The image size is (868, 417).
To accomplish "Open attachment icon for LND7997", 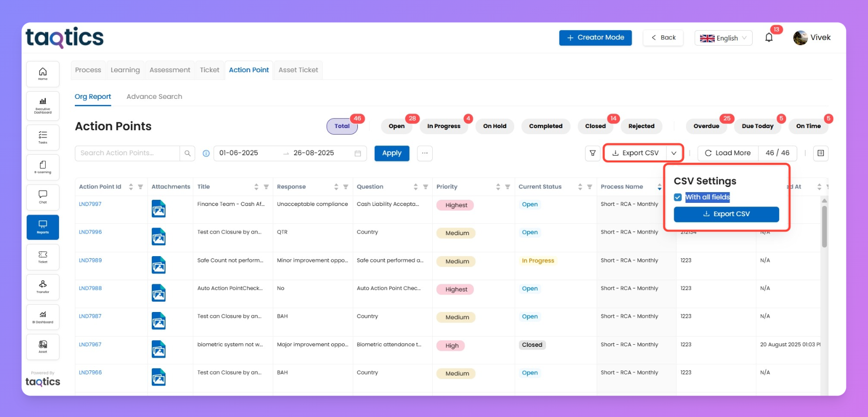I will [x=159, y=209].
